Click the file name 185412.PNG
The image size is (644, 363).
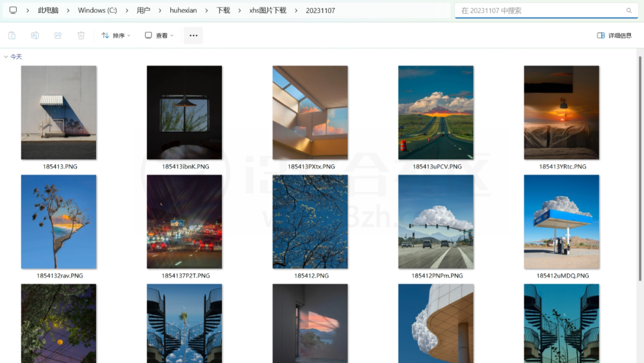click(x=311, y=275)
